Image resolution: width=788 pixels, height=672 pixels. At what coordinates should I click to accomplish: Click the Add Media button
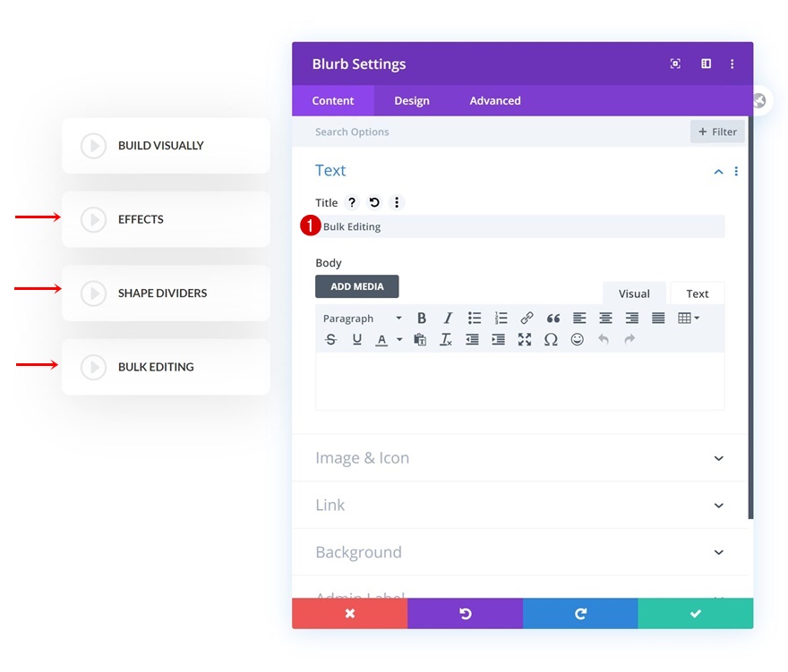[x=356, y=286]
